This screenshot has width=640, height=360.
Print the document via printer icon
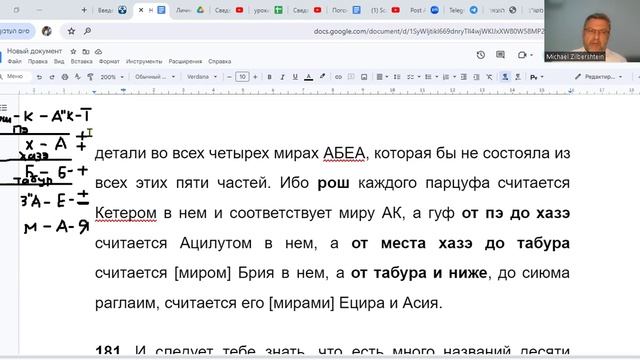click(x=64, y=77)
